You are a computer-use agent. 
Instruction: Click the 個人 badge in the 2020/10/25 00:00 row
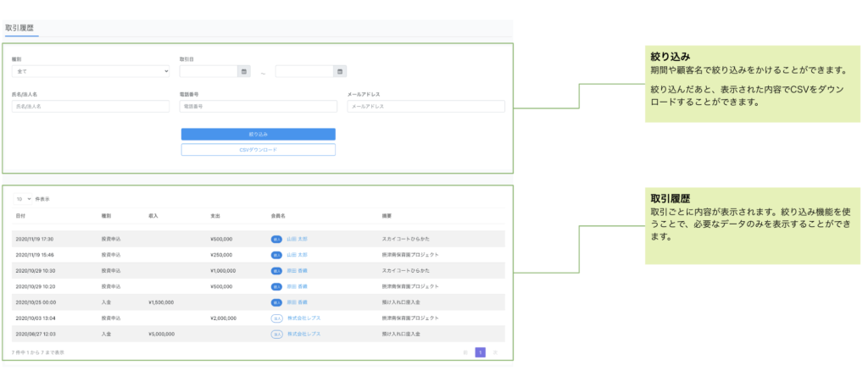276,302
